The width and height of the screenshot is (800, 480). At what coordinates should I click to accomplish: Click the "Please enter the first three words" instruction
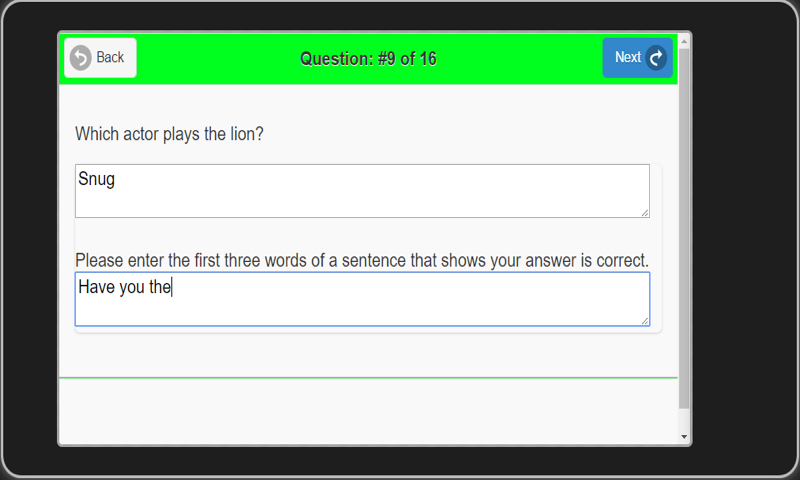362,261
